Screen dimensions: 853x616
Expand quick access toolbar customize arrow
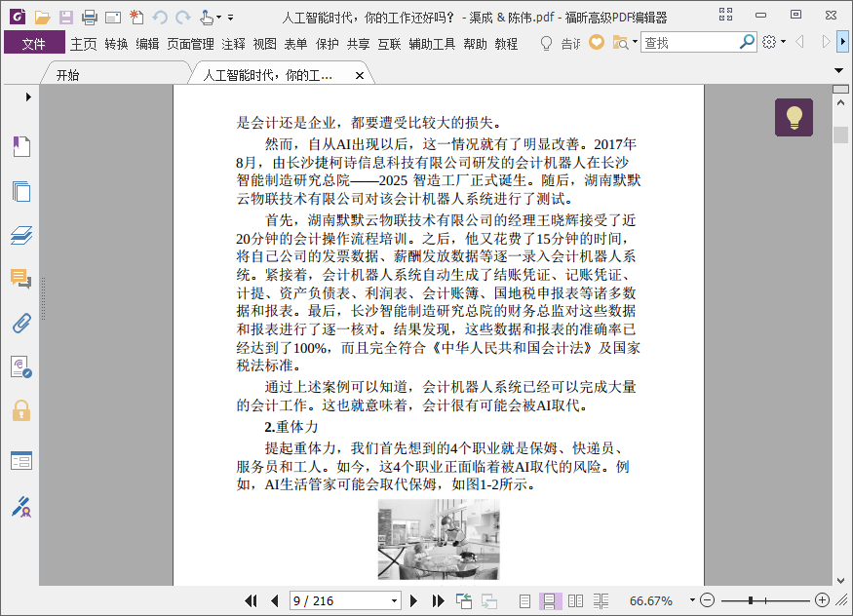point(231,18)
